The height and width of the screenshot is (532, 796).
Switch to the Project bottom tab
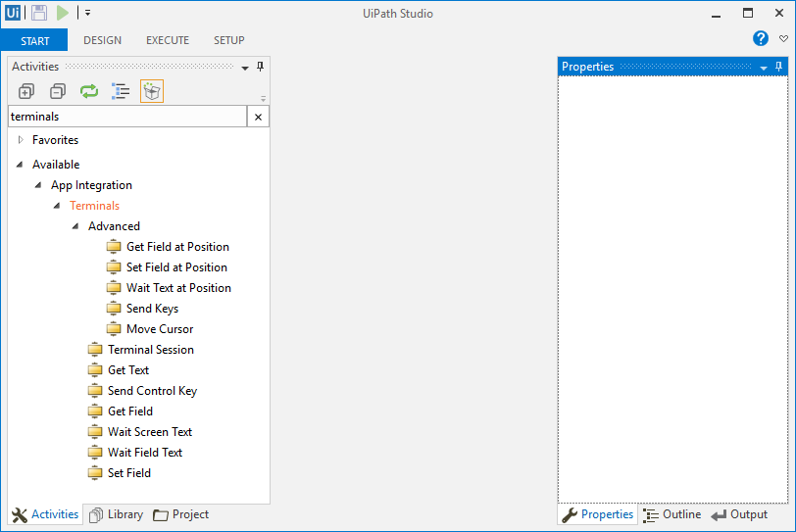[x=180, y=514]
